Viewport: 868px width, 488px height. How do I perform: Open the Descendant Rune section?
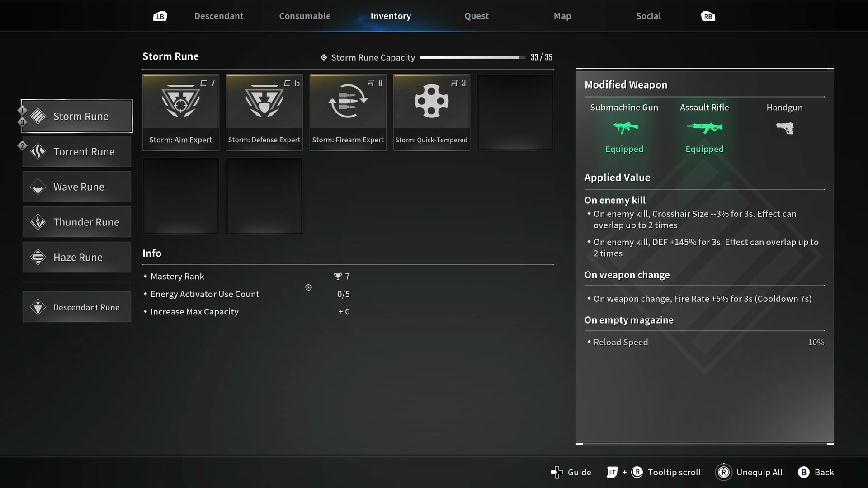coord(77,307)
